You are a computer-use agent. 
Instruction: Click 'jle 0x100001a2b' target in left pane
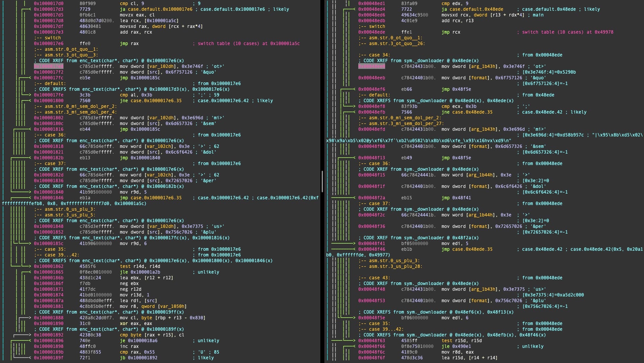(145, 272)
